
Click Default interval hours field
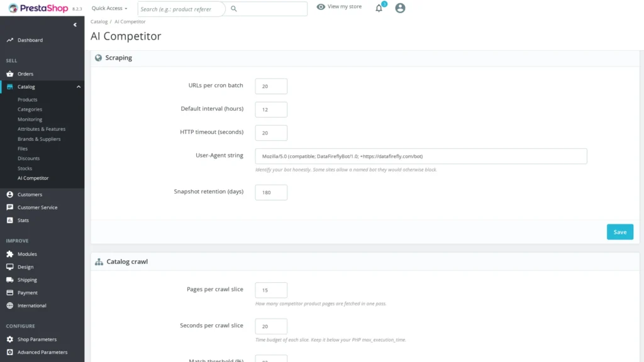[x=271, y=109]
